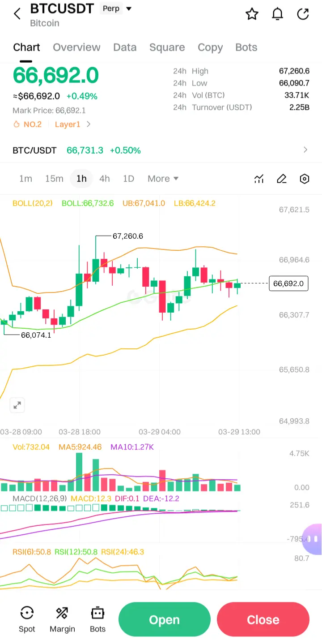Select the 1D timeframe
The image size is (322, 644).
click(128, 179)
